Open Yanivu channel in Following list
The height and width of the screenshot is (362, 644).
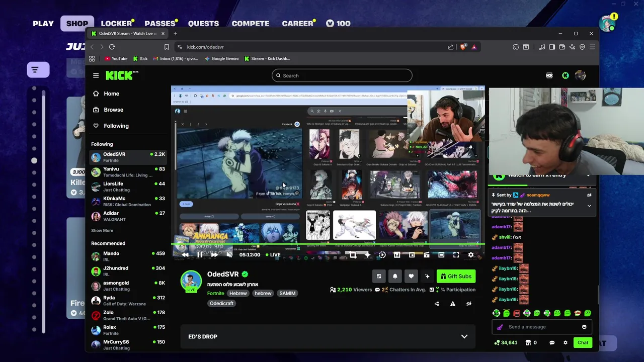tap(128, 172)
